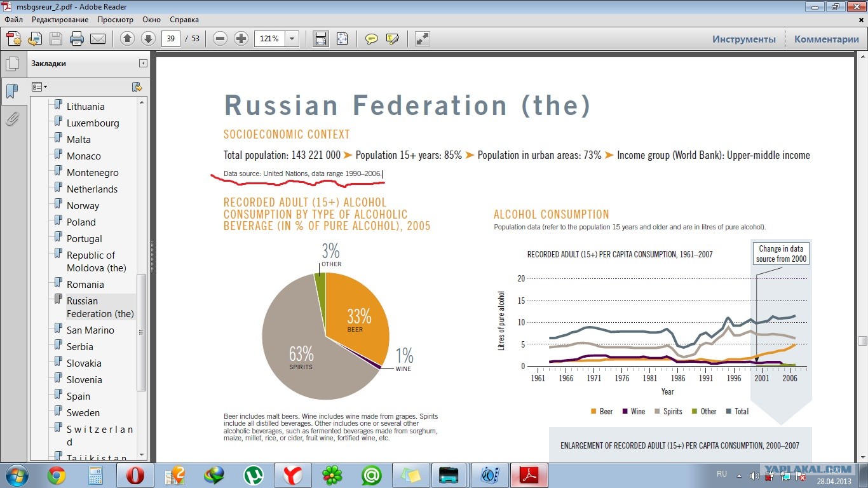Open the Просмотр menu
Screen dimensions: 868x488
115,20
